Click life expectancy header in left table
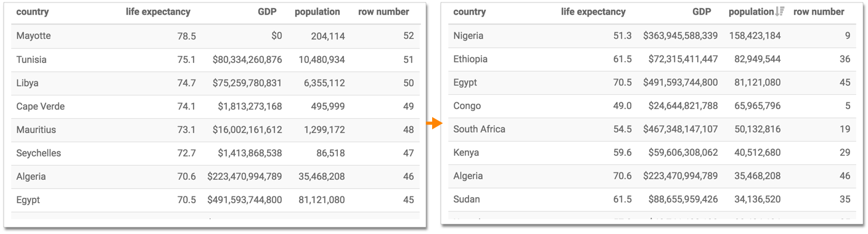Image resolution: width=868 pixels, height=234 pixels. click(158, 12)
